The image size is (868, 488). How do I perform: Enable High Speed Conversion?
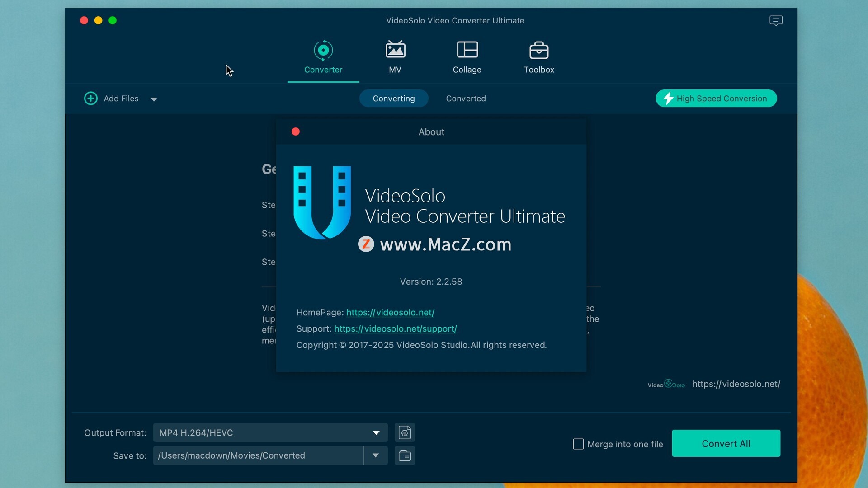click(716, 99)
